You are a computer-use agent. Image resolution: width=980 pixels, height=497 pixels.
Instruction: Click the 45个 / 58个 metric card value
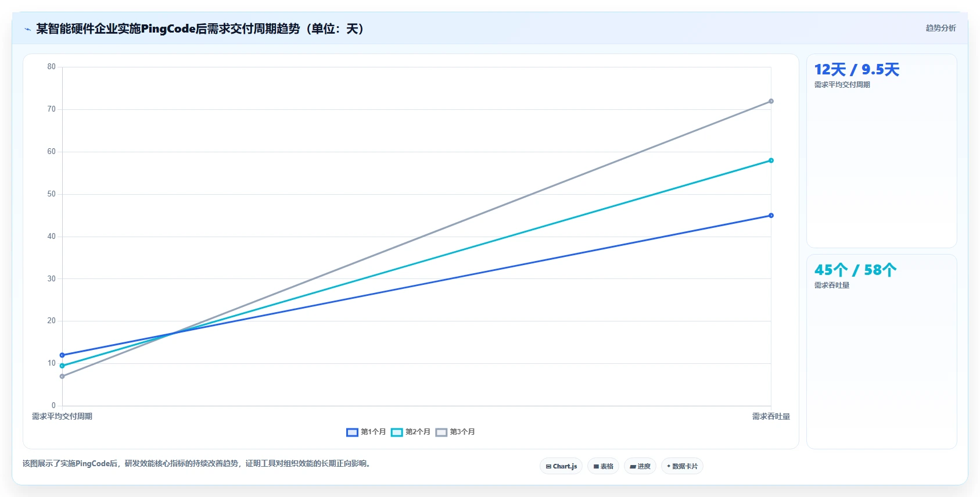[x=856, y=270]
